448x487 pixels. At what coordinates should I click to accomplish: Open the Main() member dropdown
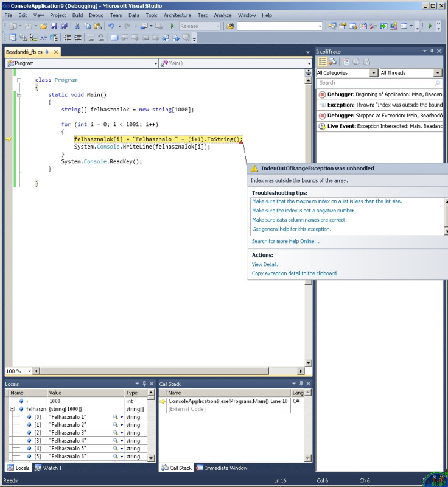309,63
